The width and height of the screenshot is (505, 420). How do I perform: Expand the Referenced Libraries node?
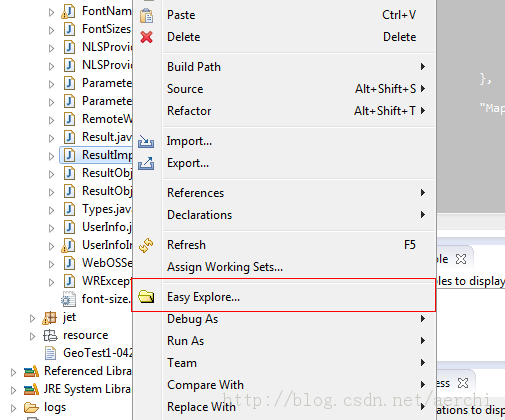click(13, 372)
